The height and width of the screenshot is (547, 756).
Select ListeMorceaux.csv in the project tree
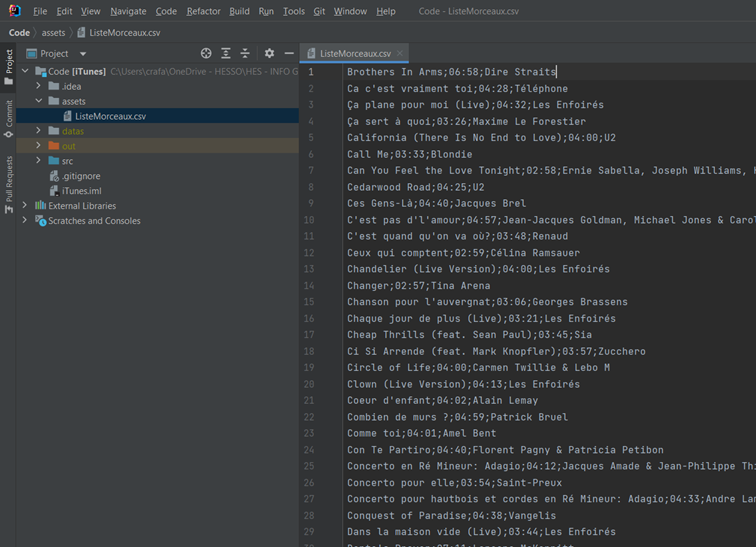tap(110, 116)
